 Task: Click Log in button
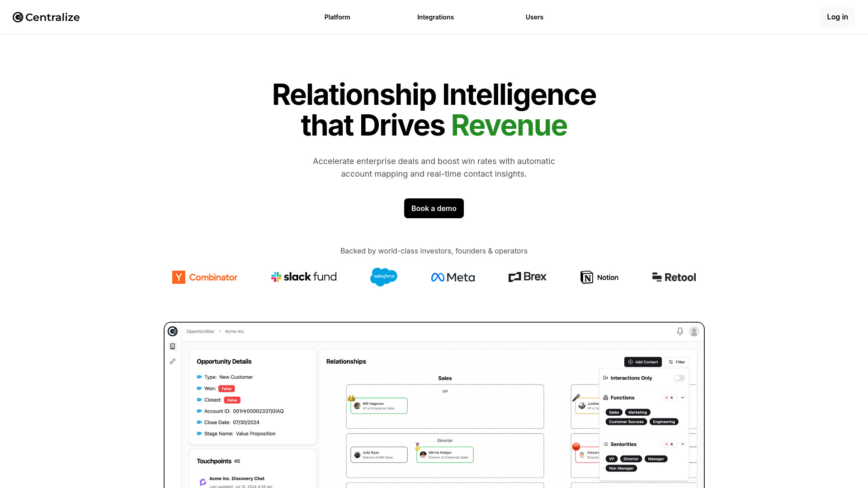[x=838, y=17]
